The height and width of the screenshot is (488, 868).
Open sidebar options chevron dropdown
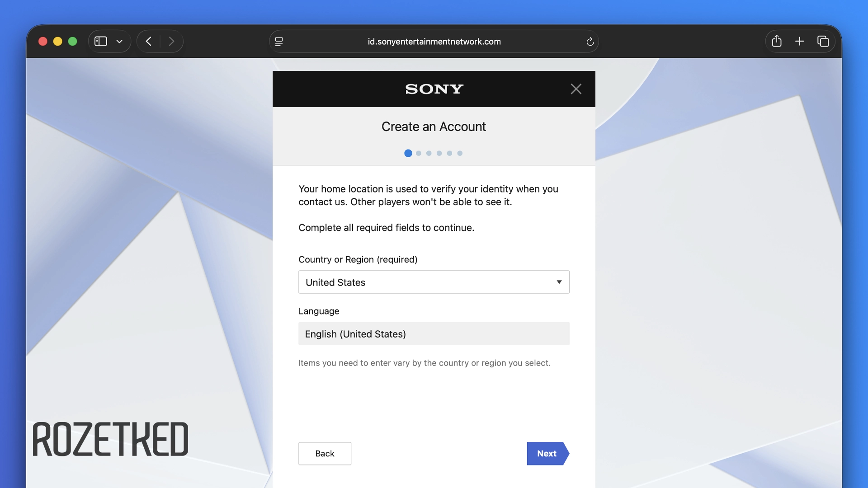pyautogui.click(x=119, y=42)
